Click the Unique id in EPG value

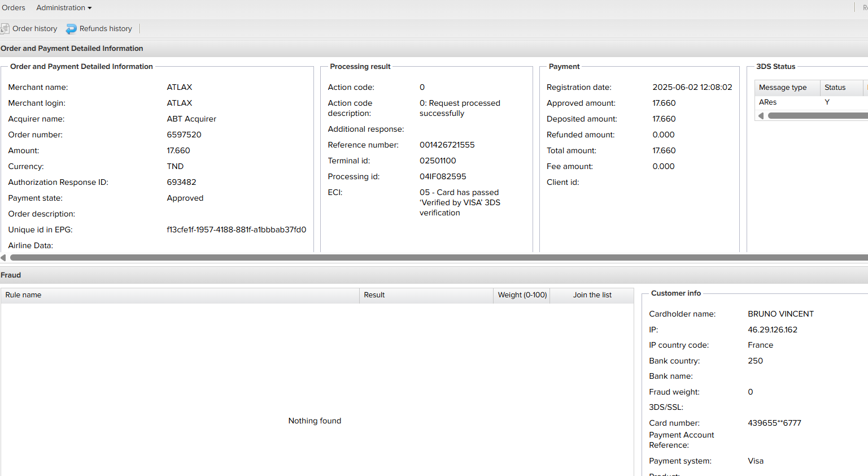[236, 230]
